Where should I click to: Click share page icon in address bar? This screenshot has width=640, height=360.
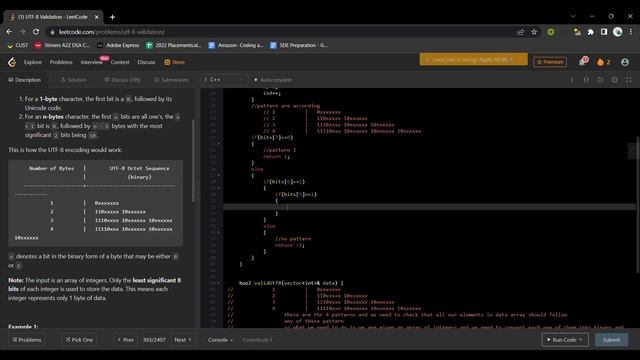[x=520, y=32]
